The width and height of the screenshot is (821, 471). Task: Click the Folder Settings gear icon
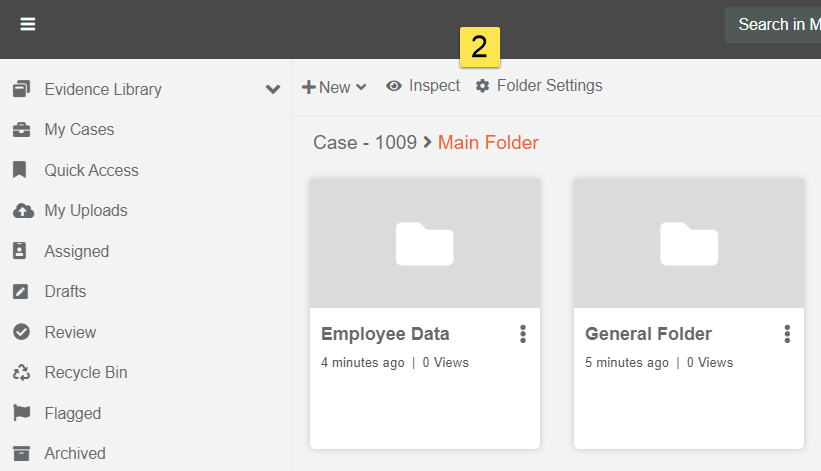coord(483,86)
